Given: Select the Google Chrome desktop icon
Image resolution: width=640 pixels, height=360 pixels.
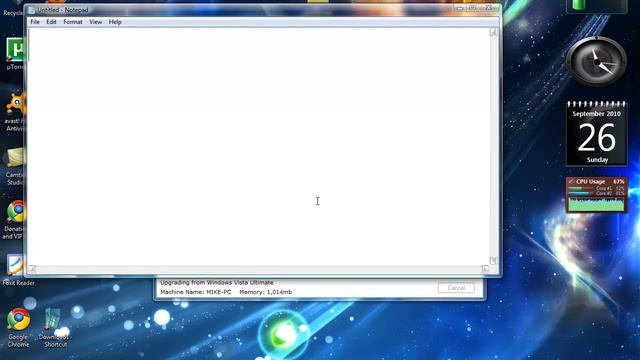Looking at the screenshot, I should click(x=18, y=328).
